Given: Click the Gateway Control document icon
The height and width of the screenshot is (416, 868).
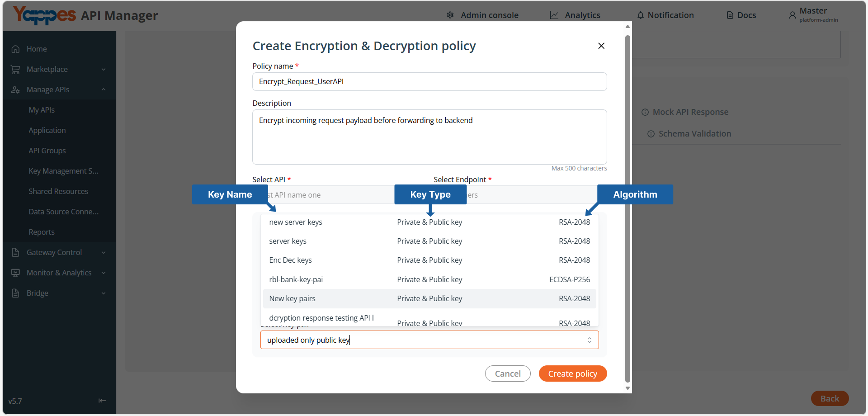Looking at the screenshot, I should pos(15,252).
